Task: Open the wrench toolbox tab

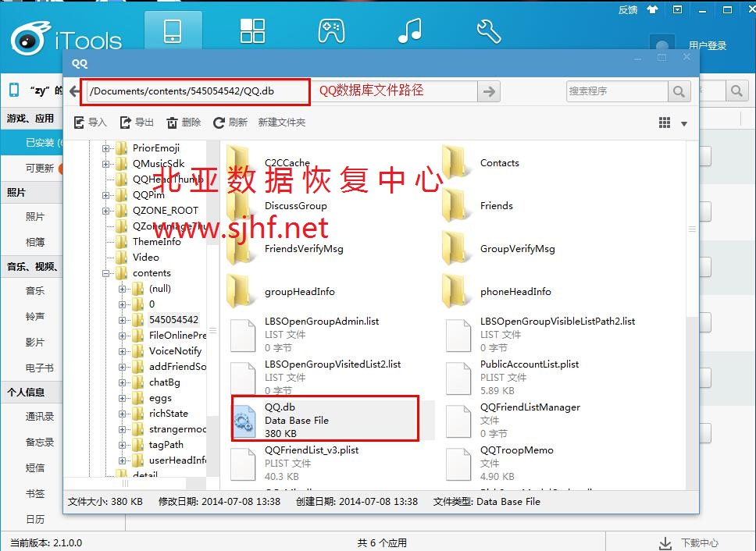Action: (488, 31)
